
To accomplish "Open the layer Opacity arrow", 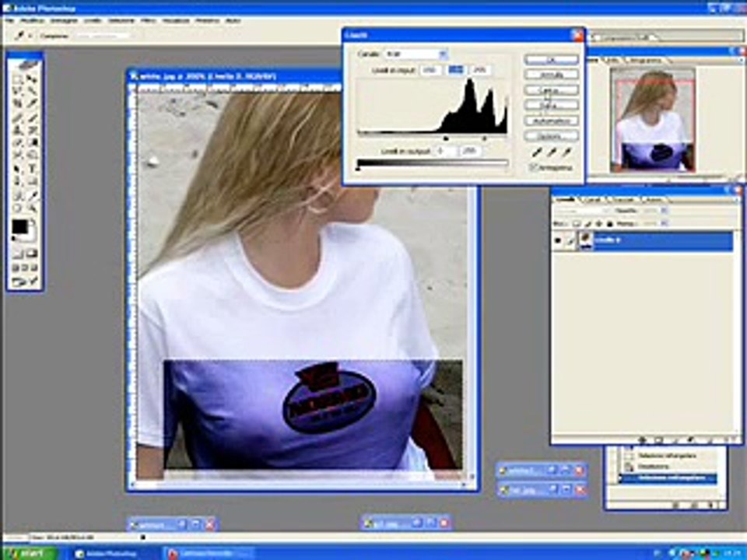I will coord(664,211).
